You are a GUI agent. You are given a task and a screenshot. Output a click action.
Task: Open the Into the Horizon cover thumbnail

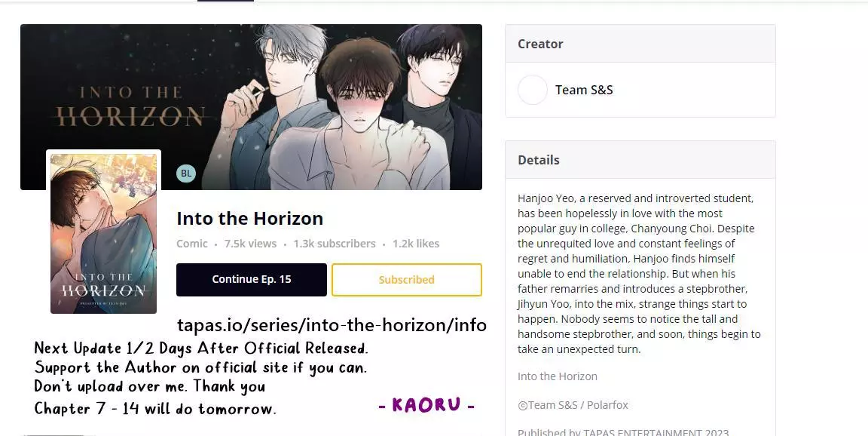pyautogui.click(x=103, y=233)
